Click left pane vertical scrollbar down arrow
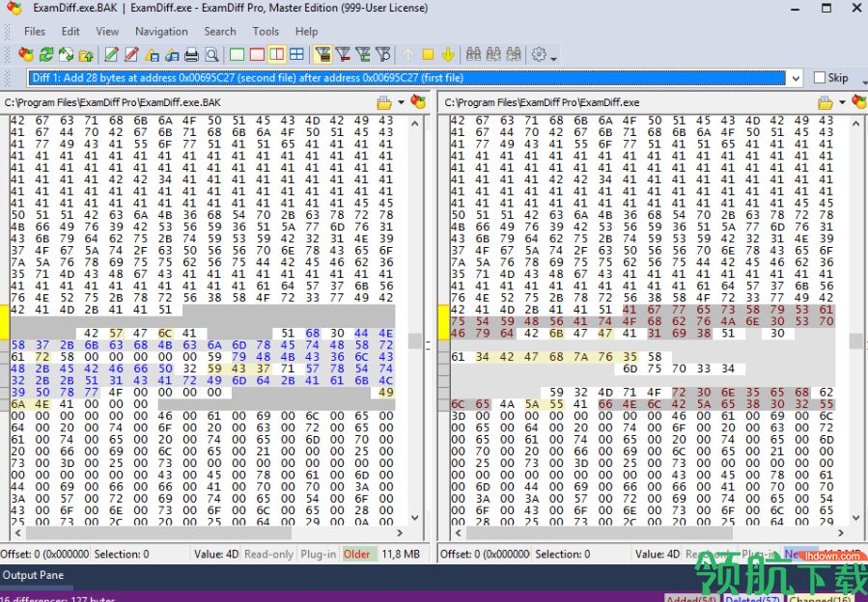The width and height of the screenshot is (868, 602). coord(415,518)
